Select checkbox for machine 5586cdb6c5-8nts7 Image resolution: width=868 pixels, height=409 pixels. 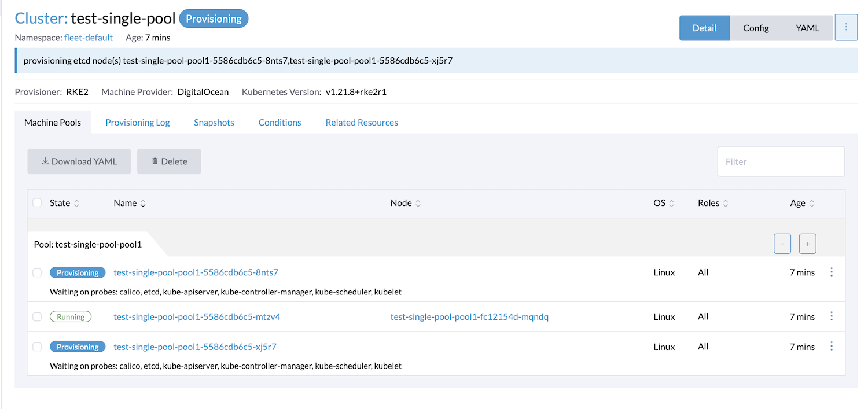[x=37, y=272]
